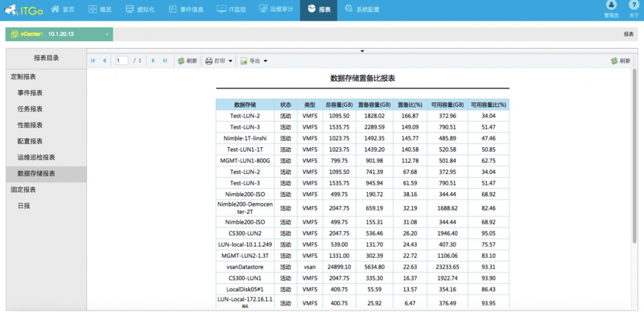Select 固定报表 in the report catalog
Image resolution: width=644 pixels, height=312 pixels.
pyautogui.click(x=23, y=190)
